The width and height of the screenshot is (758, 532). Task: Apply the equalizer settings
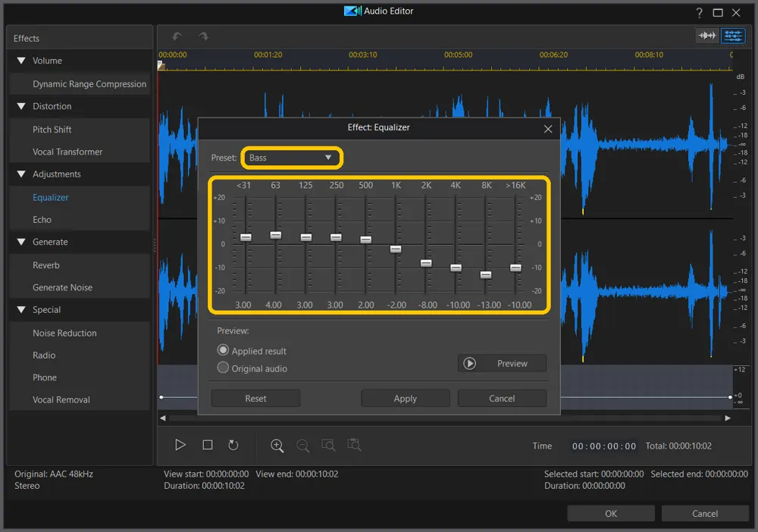[405, 398]
